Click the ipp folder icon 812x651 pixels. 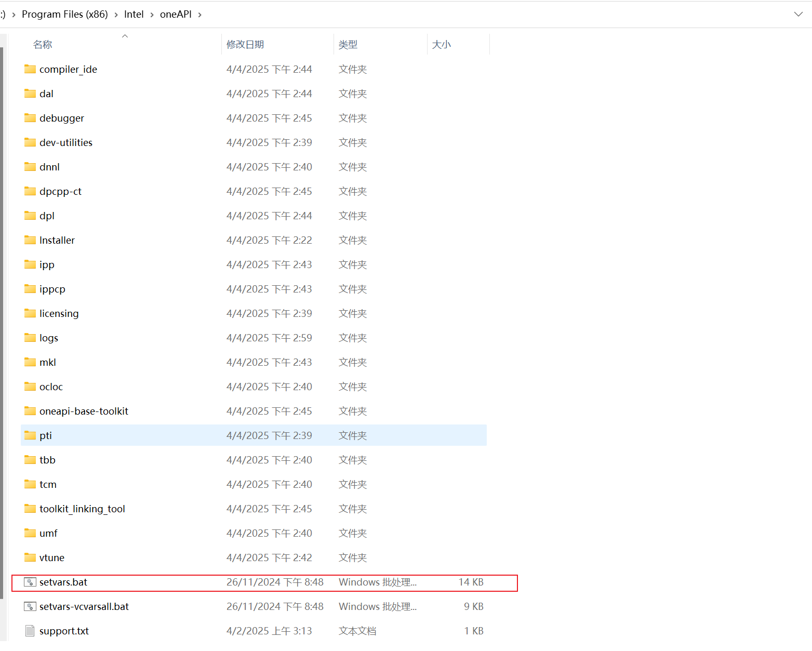(x=30, y=264)
